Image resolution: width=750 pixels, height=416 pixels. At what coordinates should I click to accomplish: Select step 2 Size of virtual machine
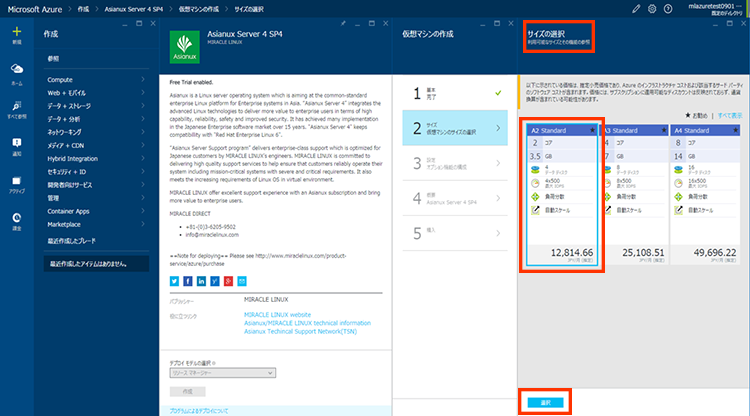coord(455,128)
